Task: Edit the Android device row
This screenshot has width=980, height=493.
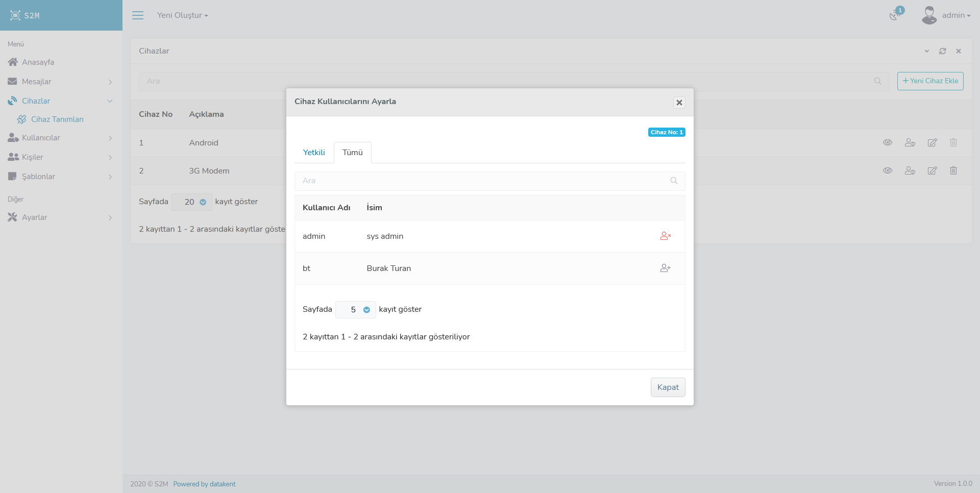Action: click(932, 143)
